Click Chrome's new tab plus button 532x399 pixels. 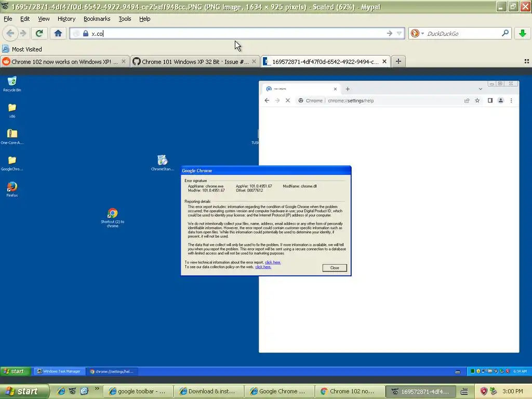pos(348,89)
